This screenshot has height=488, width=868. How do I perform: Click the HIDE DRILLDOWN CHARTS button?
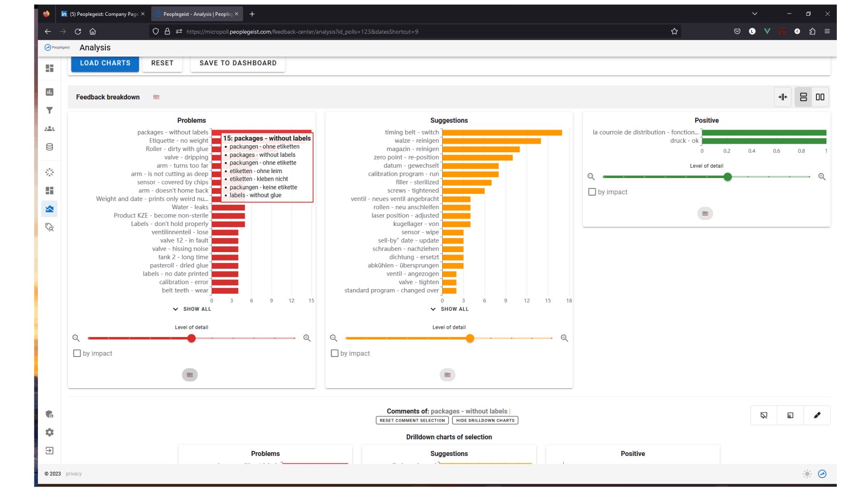[485, 420]
